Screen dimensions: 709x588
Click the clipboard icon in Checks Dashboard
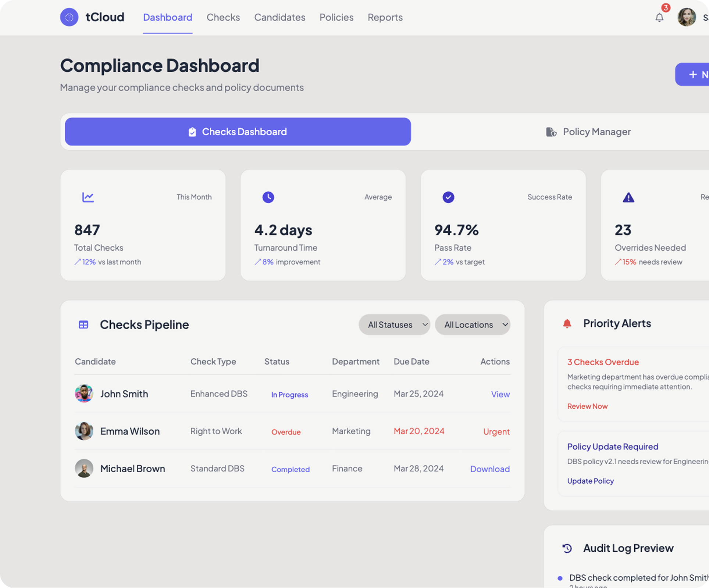coord(192,132)
